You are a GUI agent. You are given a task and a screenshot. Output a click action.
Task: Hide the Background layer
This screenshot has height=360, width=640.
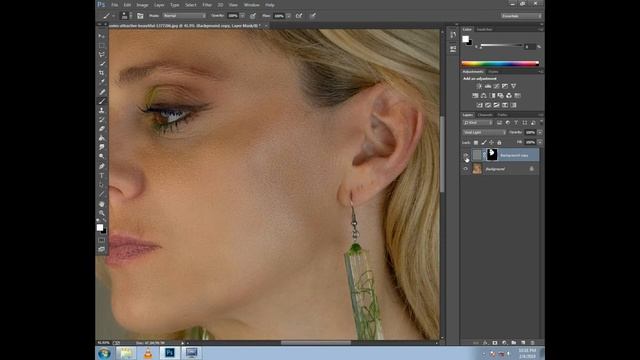click(x=466, y=169)
